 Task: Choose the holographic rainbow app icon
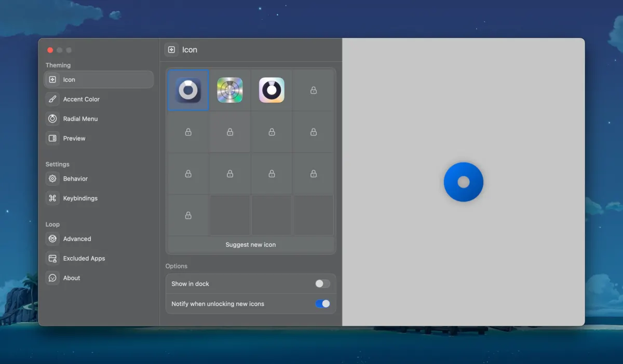click(230, 90)
